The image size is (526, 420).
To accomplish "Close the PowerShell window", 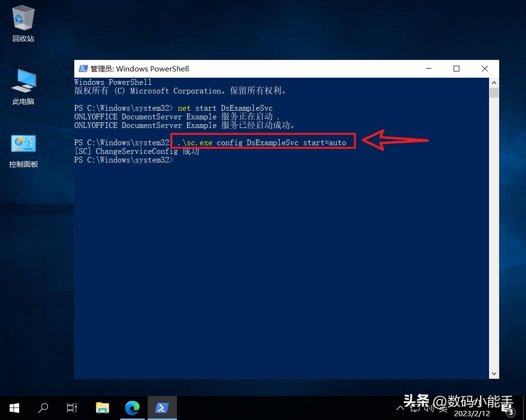I will [x=484, y=69].
